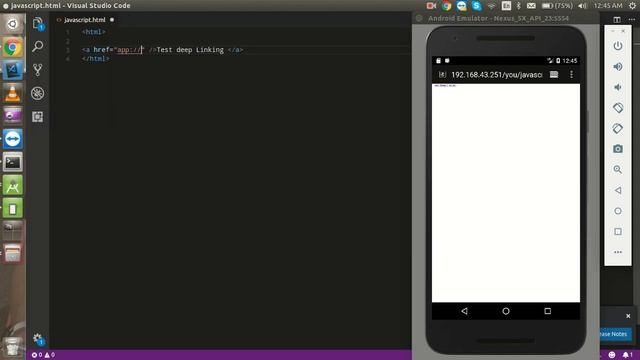Open the VS Code Explorer view
The width and height of the screenshot is (640, 360).
pos(38,24)
